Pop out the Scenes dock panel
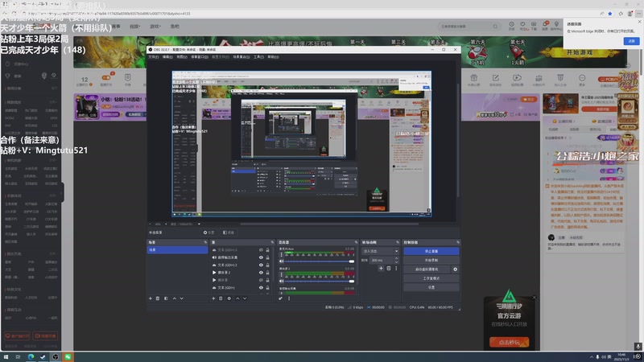The height and width of the screenshot is (362, 644). (x=205, y=242)
